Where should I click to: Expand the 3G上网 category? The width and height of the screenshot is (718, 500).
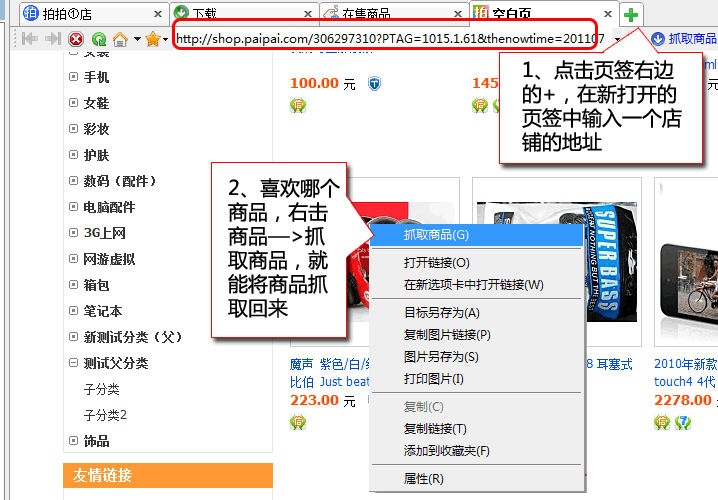[73, 233]
